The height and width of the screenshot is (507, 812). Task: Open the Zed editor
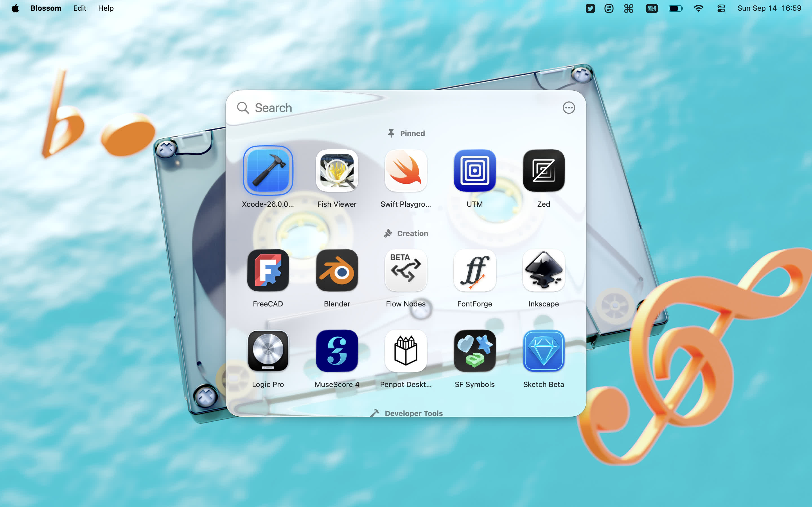coord(543,170)
